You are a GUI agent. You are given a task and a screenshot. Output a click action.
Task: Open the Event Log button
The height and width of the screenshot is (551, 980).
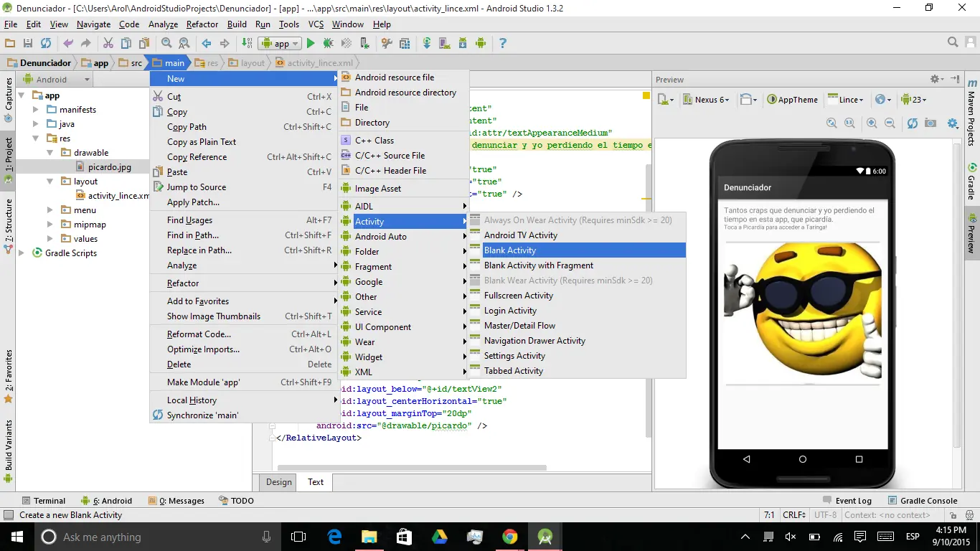847,501
